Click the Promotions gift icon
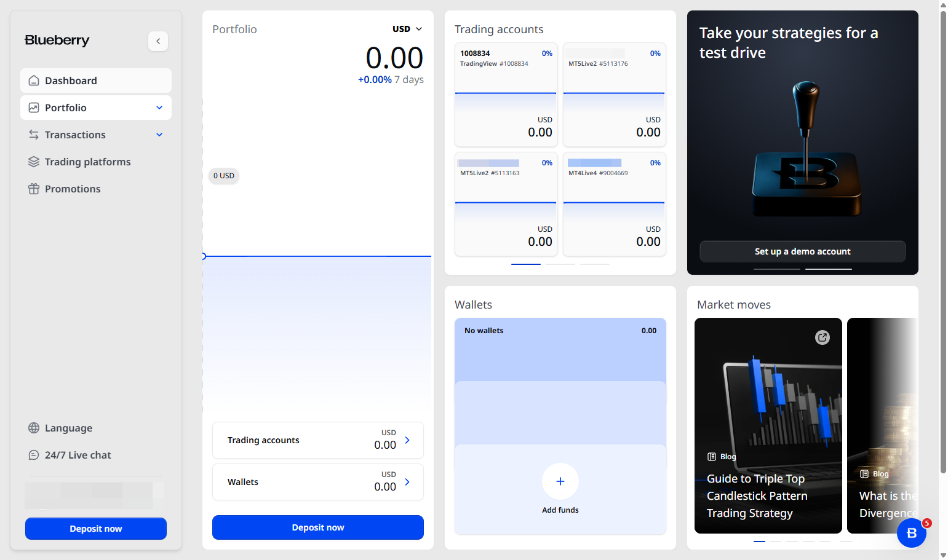 [x=34, y=189]
